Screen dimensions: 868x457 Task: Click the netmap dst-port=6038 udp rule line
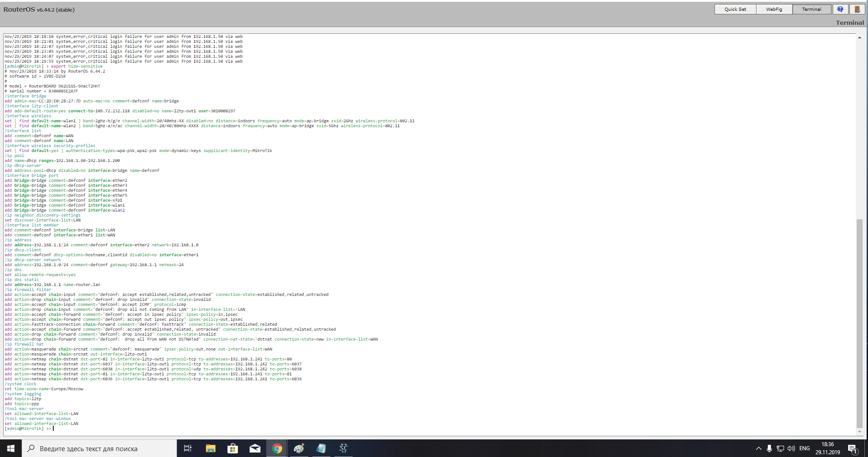[x=153, y=369]
